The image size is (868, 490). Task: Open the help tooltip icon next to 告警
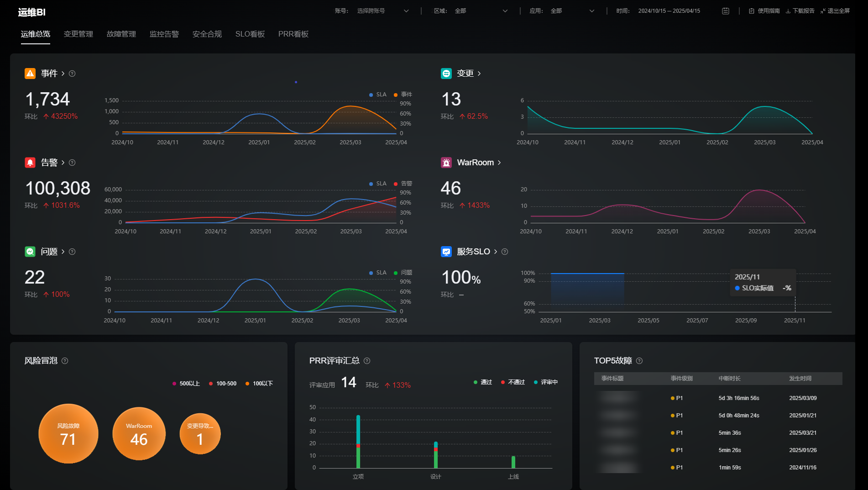tap(72, 163)
